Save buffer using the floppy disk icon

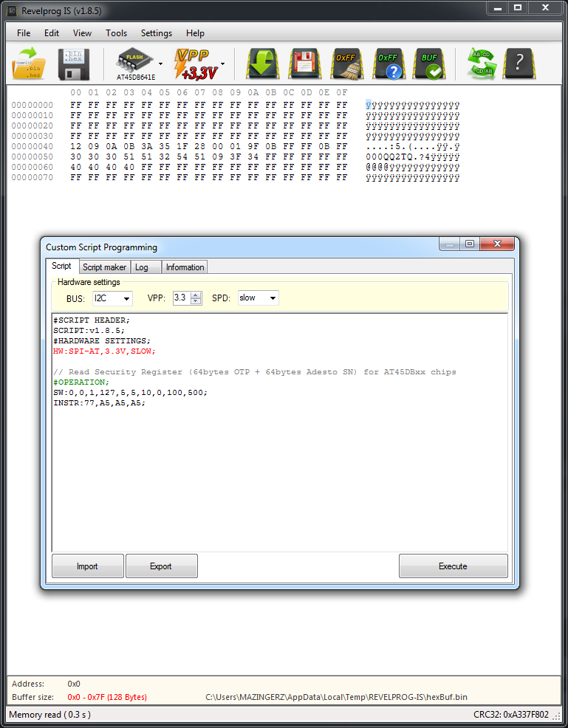pos(73,64)
